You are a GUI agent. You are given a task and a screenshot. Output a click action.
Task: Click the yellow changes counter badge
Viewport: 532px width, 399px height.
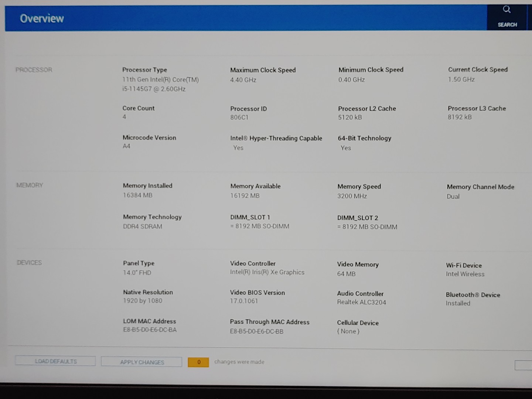point(198,362)
